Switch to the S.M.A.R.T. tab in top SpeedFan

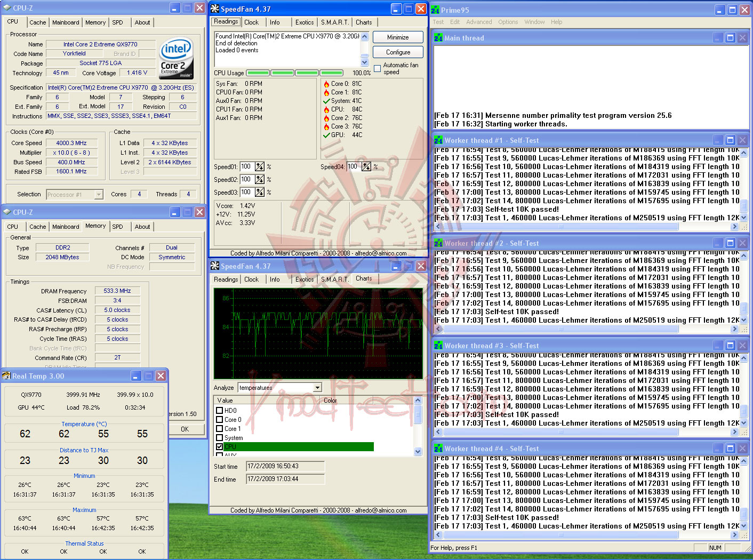[334, 22]
